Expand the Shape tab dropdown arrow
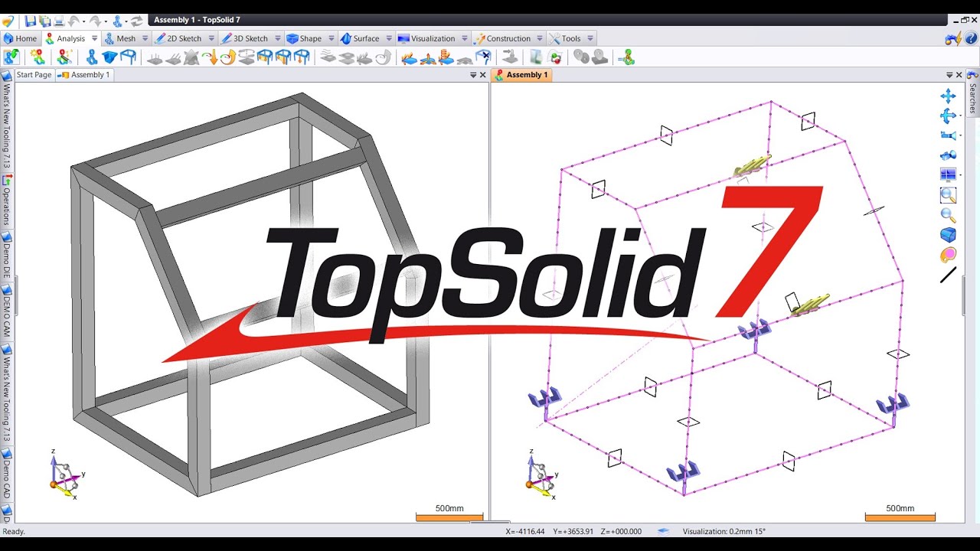 332,38
